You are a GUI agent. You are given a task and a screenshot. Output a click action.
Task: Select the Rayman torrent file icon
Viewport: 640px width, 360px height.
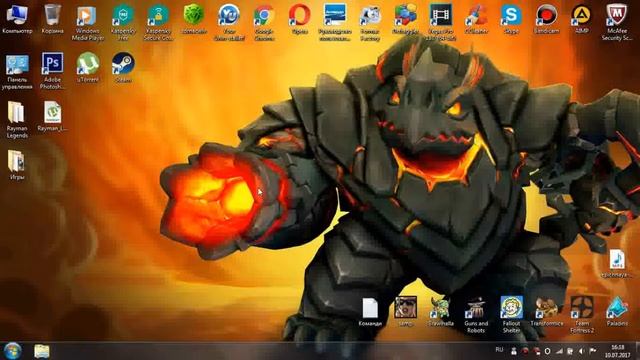pos(52,116)
